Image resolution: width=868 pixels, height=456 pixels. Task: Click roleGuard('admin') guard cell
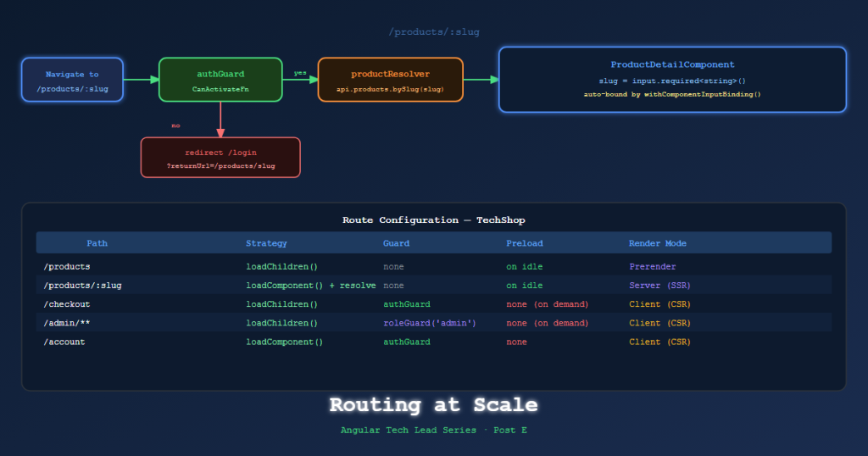[x=430, y=323]
